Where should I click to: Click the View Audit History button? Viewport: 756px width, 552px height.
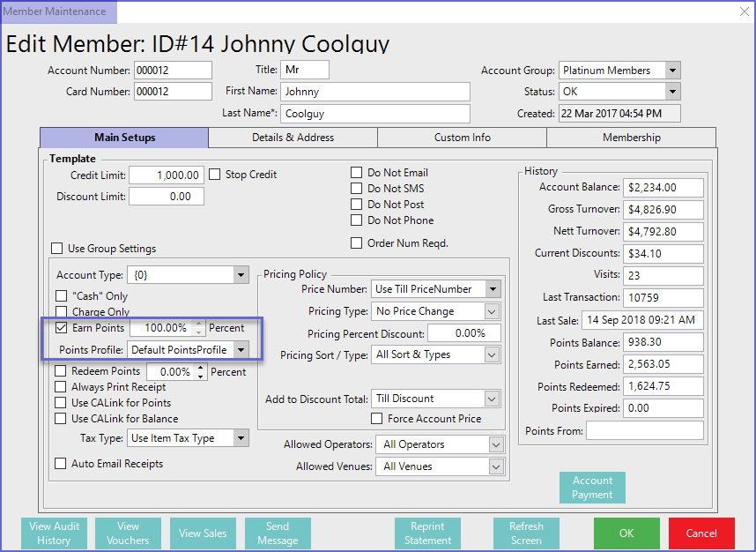click(54, 533)
